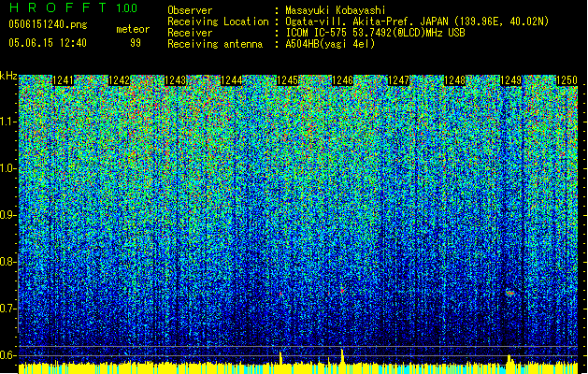Click the signal peak below 1246
588x374 pixels.
coord(342,356)
